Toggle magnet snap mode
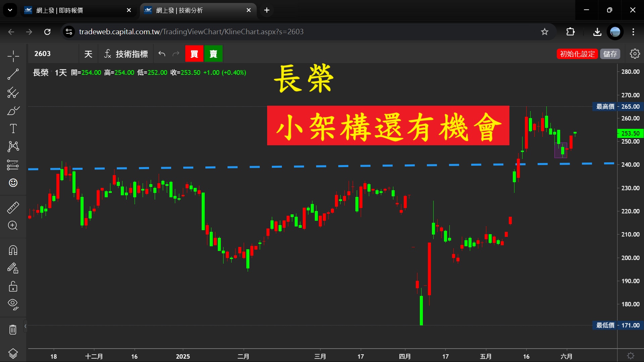 point(13,250)
